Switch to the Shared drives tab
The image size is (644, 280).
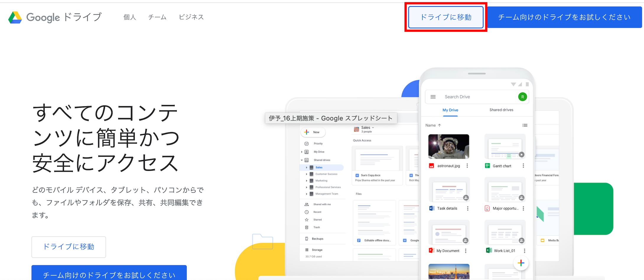pos(501,110)
